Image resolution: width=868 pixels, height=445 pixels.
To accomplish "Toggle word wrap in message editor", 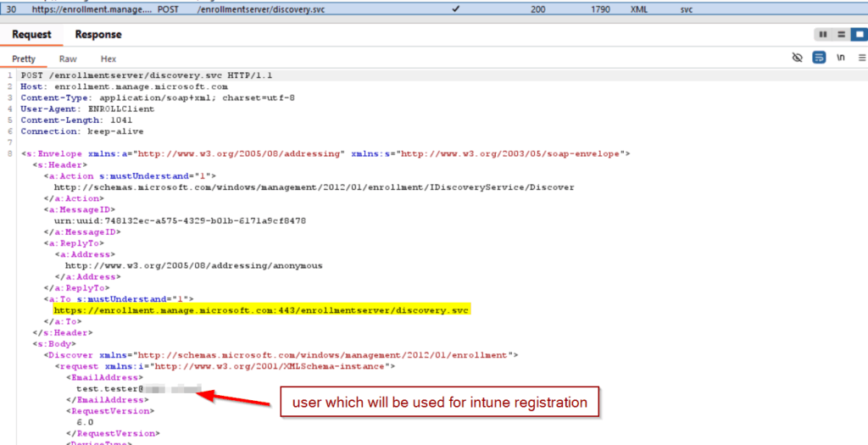I will (819, 58).
